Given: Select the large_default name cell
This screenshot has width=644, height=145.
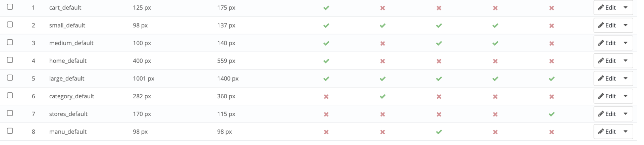Looking at the screenshot, I should click(67, 79).
